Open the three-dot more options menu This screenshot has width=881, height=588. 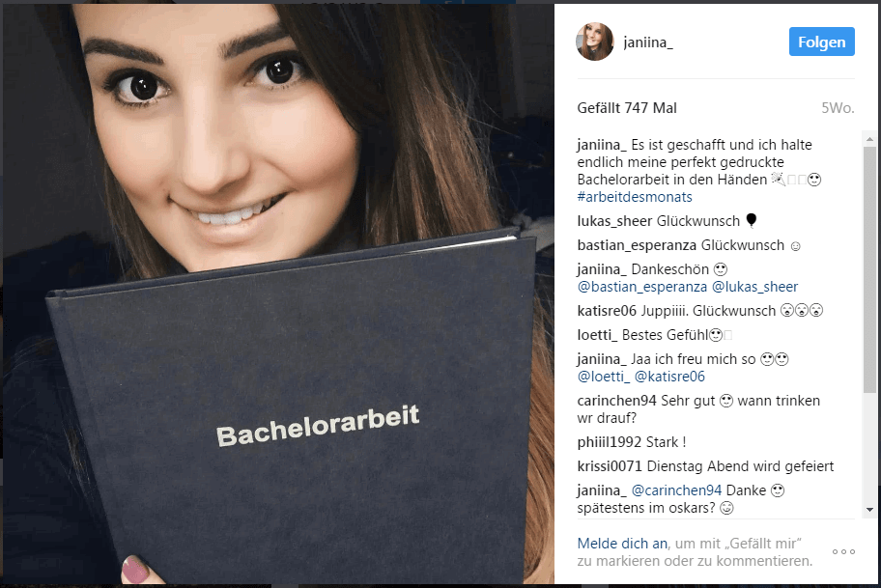(843, 552)
